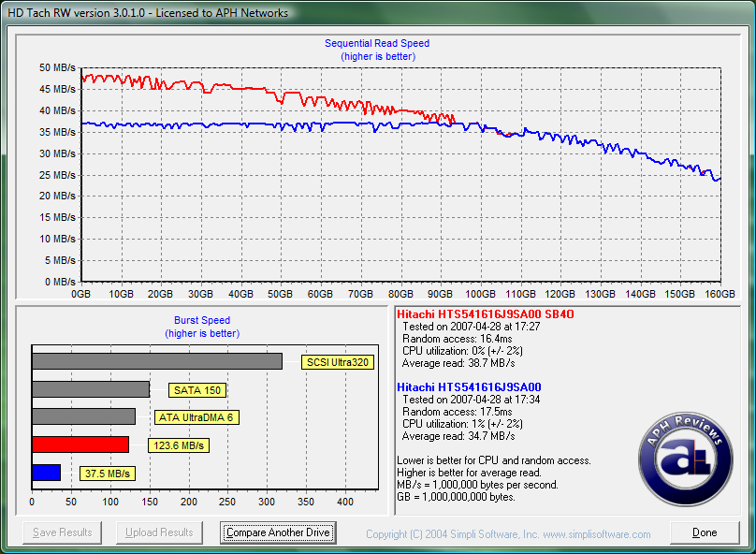Viewport: 756px width, 554px height.
Task: Click the SCSI Ultra320 yellow label
Action: (x=338, y=362)
